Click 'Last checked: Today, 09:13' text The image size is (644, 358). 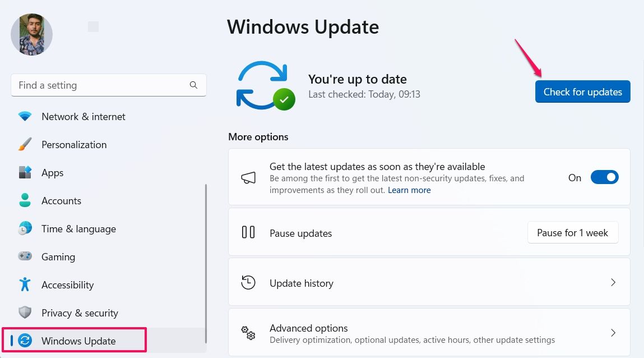click(364, 94)
